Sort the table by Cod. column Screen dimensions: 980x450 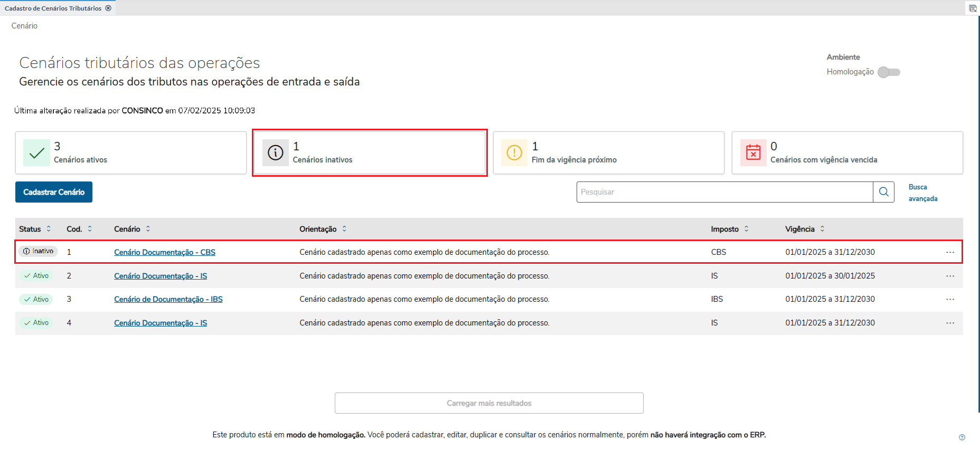point(90,229)
